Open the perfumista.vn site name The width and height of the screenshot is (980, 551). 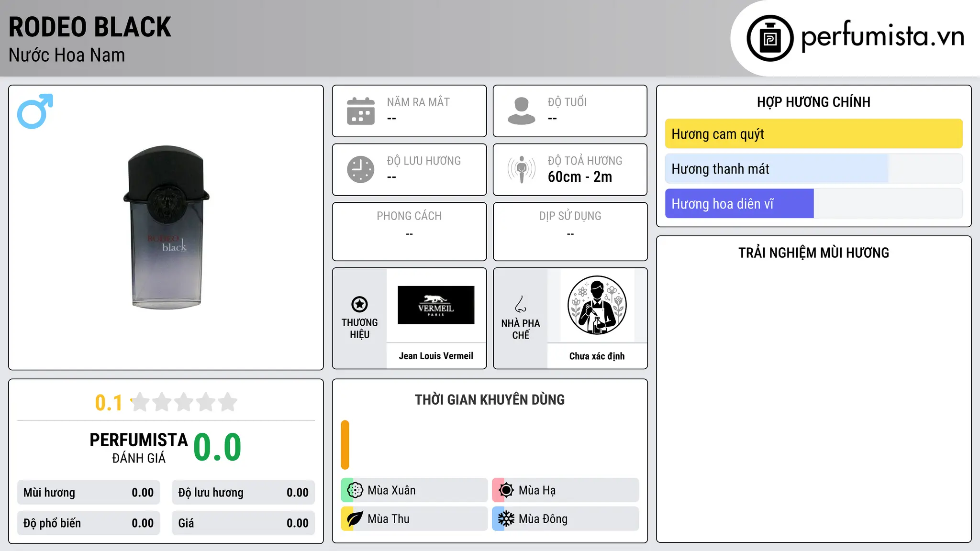pos(882,37)
